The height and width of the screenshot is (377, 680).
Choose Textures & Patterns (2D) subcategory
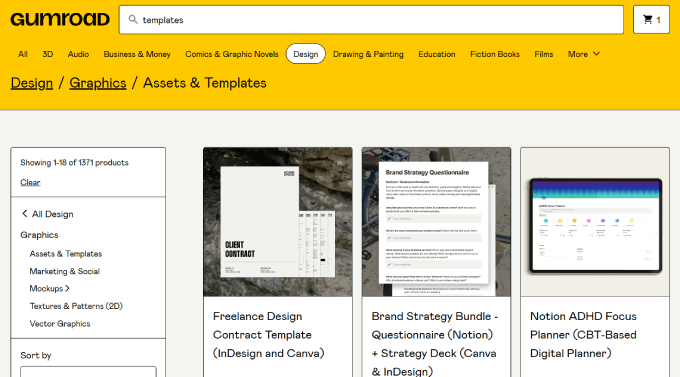click(76, 306)
